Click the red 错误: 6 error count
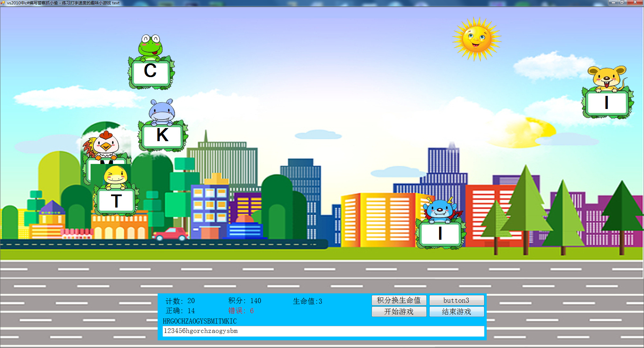644x348 pixels. pyautogui.click(x=241, y=311)
